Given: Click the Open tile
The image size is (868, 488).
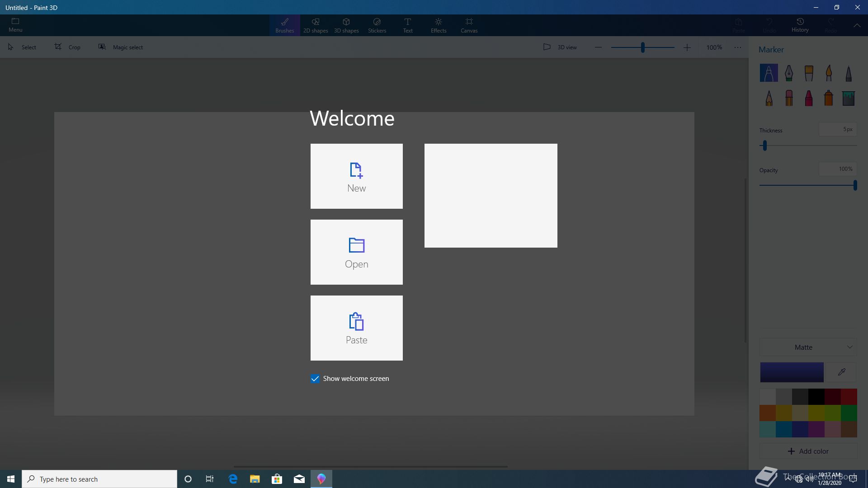Looking at the screenshot, I should (357, 252).
